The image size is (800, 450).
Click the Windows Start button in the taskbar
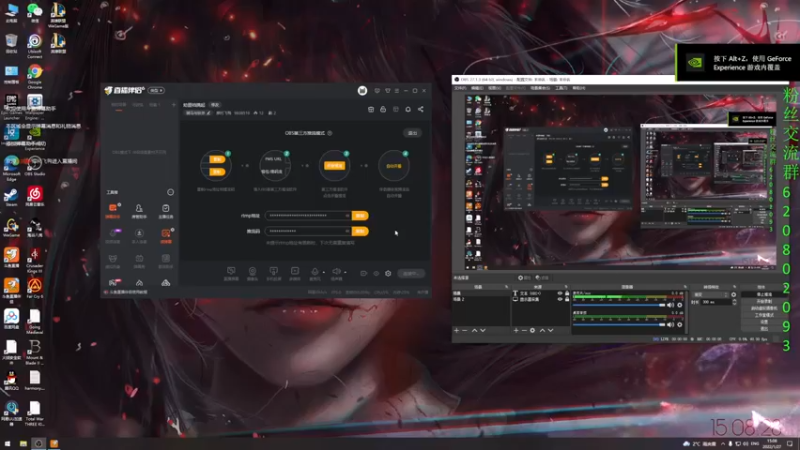point(8,443)
